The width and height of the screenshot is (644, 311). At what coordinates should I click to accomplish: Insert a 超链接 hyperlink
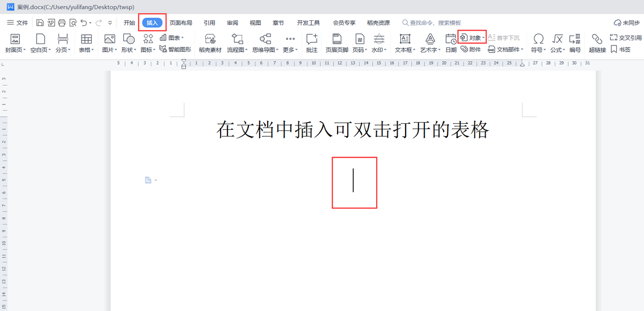point(597,43)
